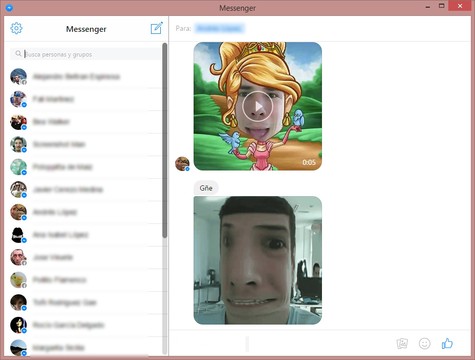Focus the Busca personas y grupos field

point(86,54)
